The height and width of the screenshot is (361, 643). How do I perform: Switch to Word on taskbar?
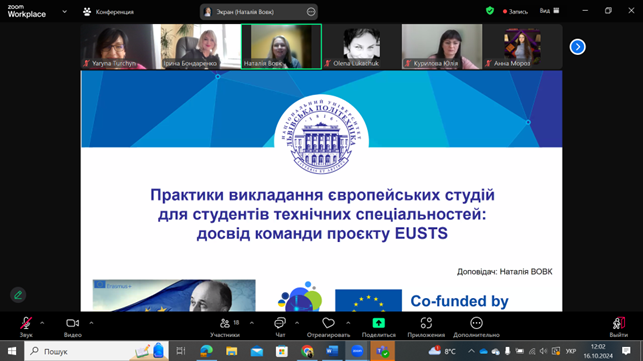click(332, 351)
